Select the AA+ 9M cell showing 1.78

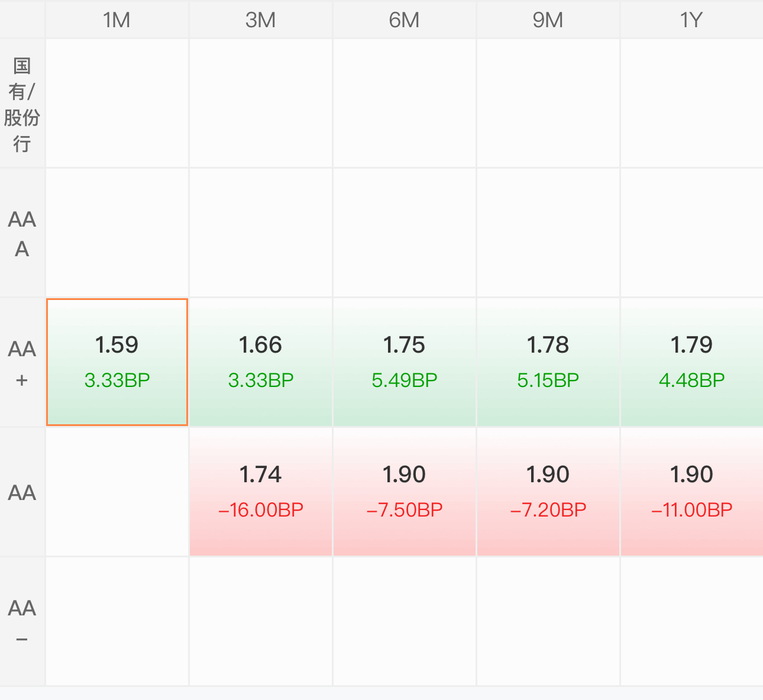pyautogui.click(x=548, y=362)
